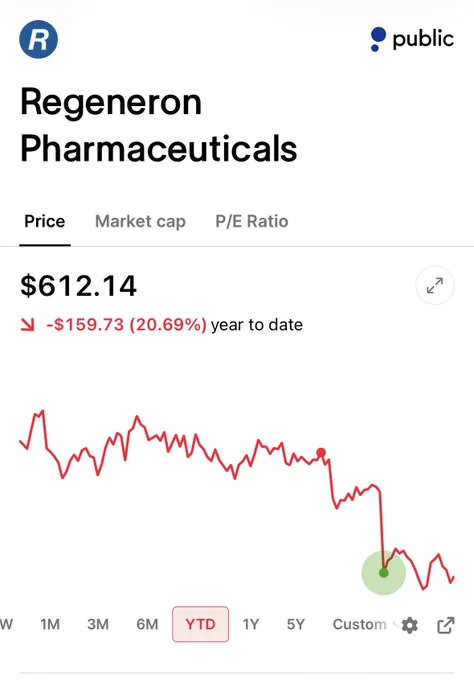The height and width of the screenshot is (680, 474).
Task: Open the Custom range dropdown
Action: 365,624
